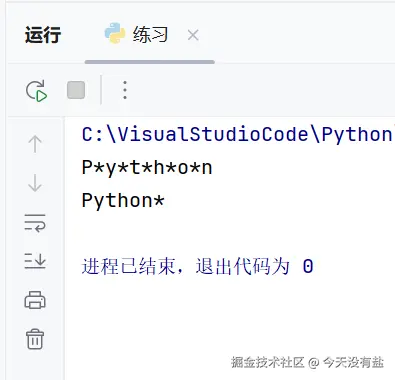Click the C:\VisualStudioCode\Python path line
Image resolution: width=395 pixels, height=380 pixels.
click(x=237, y=135)
